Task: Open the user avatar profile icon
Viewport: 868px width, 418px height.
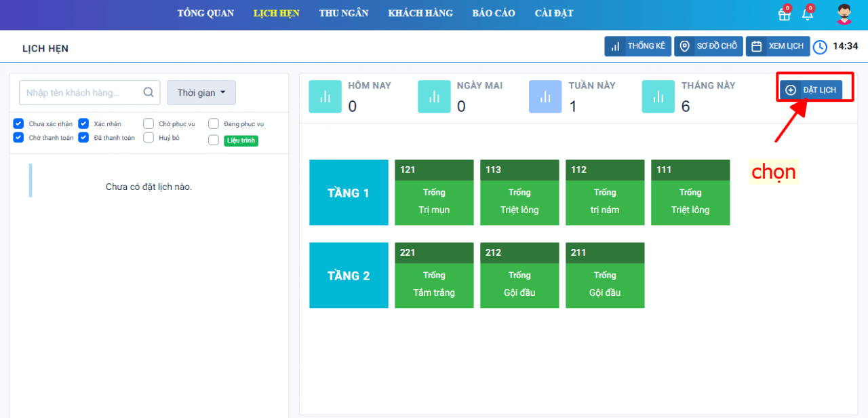Action: coord(844,14)
